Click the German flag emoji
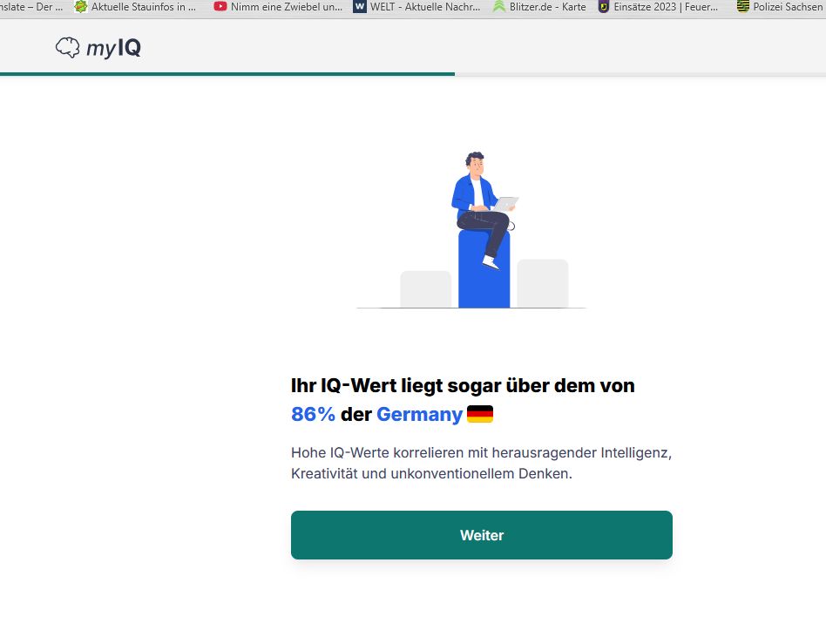This screenshot has height=644, width=826. point(480,415)
